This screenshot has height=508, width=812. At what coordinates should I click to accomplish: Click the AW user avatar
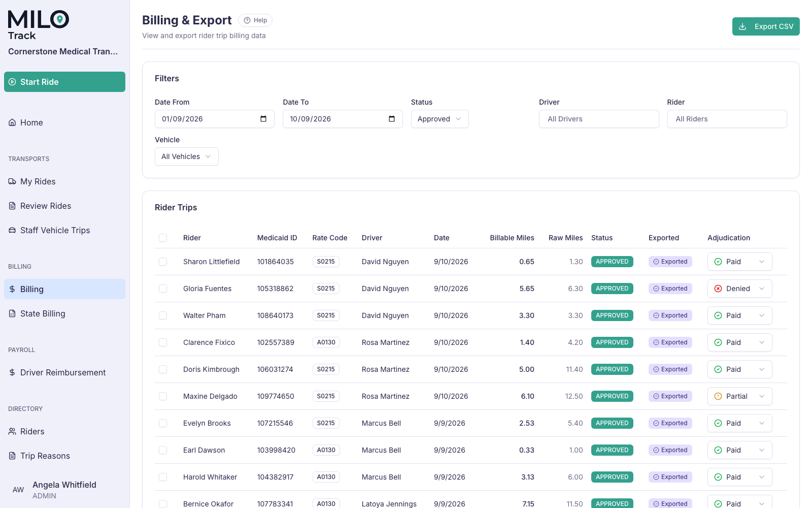pyautogui.click(x=18, y=490)
